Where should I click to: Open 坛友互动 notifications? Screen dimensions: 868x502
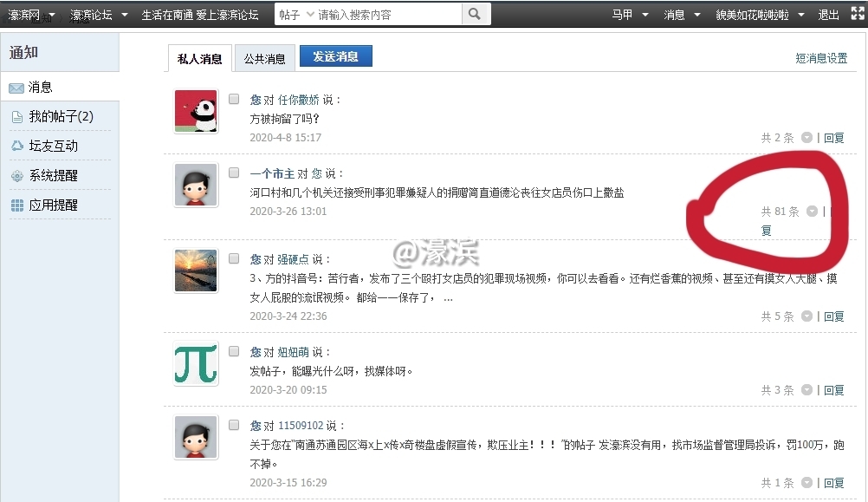53,146
